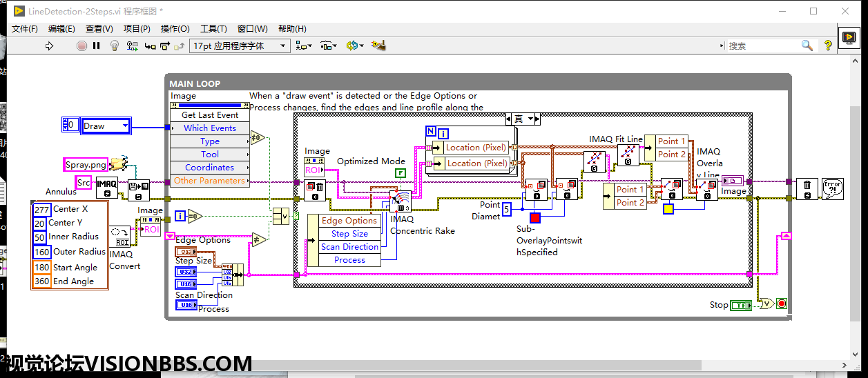Expand the Draw enum constant dropdown

[x=125, y=126]
